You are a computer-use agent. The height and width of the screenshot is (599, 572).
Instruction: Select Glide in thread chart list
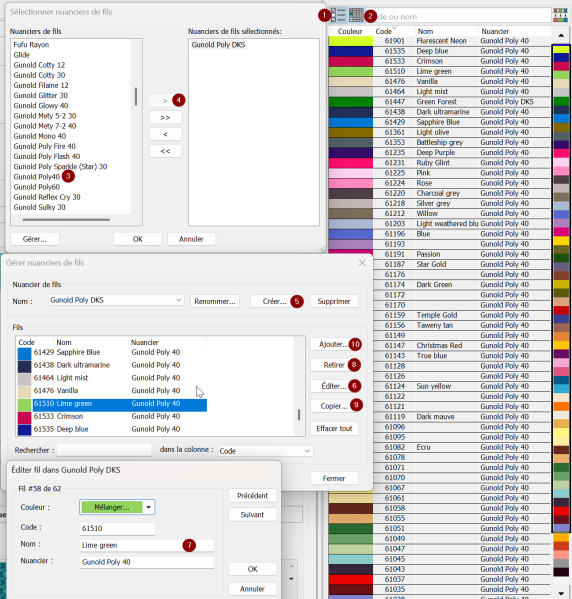pyautogui.click(x=22, y=55)
